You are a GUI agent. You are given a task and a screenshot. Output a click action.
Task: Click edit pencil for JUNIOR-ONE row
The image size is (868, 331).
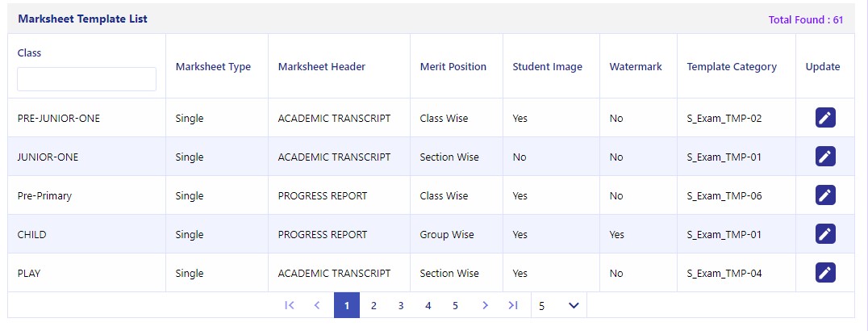(824, 157)
